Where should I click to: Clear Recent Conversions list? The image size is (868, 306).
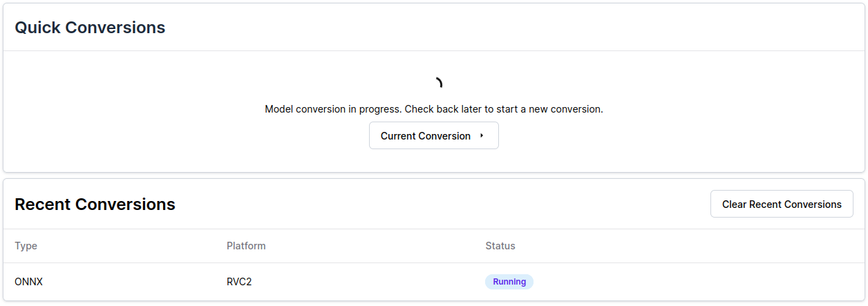(x=782, y=204)
